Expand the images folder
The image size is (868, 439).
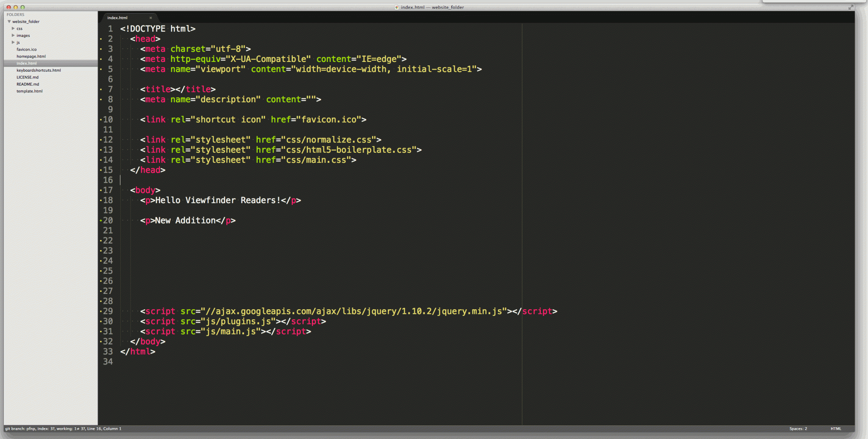pyautogui.click(x=13, y=35)
